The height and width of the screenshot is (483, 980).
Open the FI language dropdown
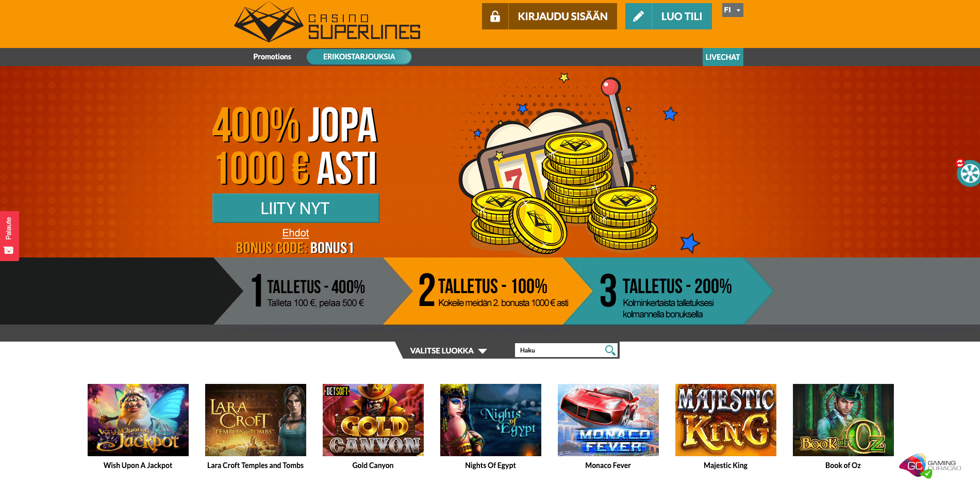733,10
